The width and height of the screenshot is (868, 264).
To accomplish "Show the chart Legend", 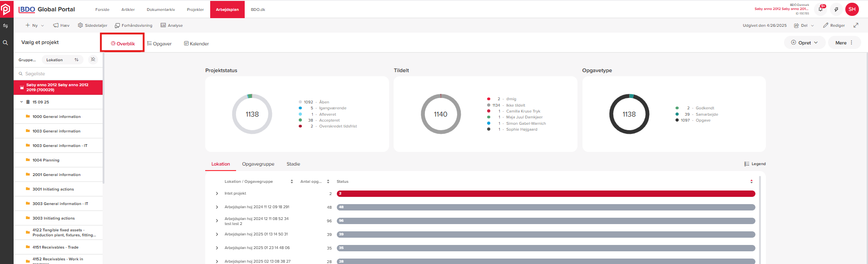I will pyautogui.click(x=755, y=164).
